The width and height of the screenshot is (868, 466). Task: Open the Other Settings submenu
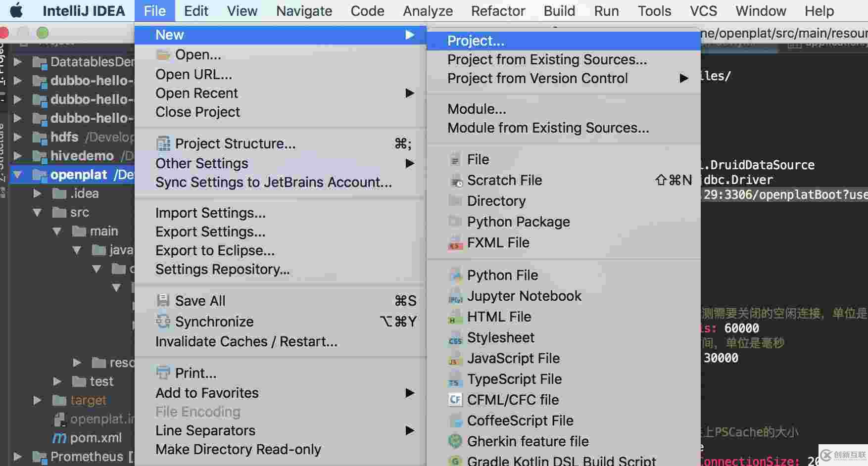pos(280,163)
